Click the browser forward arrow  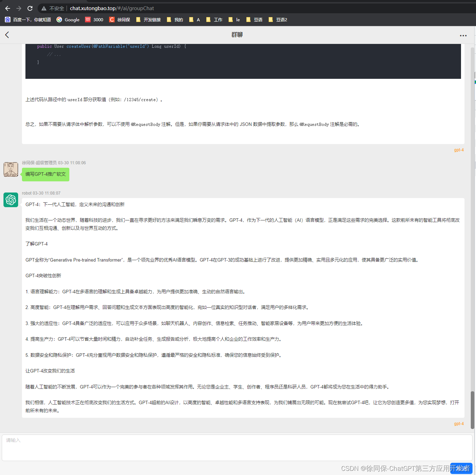coord(19,8)
